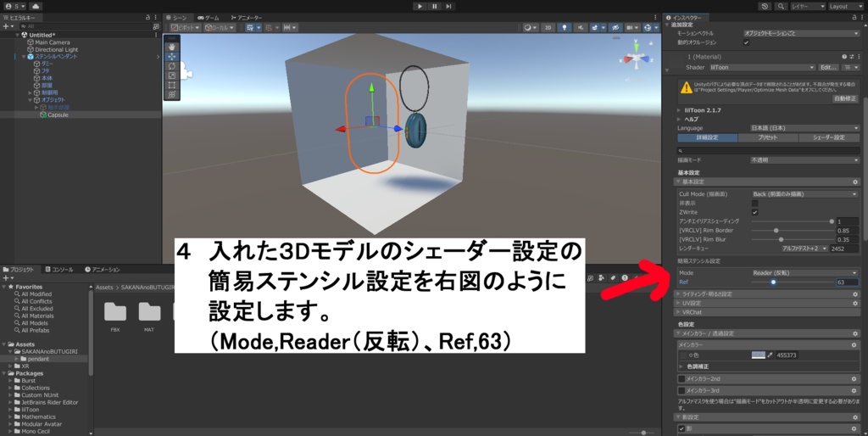868x436 pixels.
Task: Open the account menu icon
Action: pyautogui.click(x=14, y=6)
